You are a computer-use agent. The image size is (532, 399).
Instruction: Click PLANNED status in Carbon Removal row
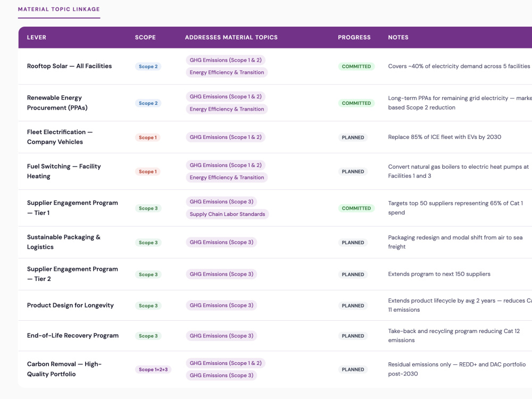353,370
